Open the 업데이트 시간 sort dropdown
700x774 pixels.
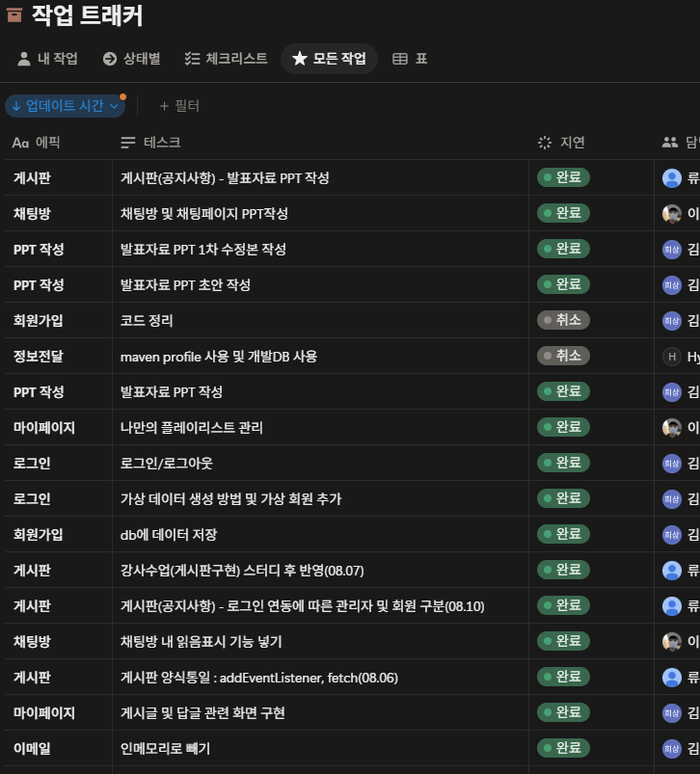point(66,106)
